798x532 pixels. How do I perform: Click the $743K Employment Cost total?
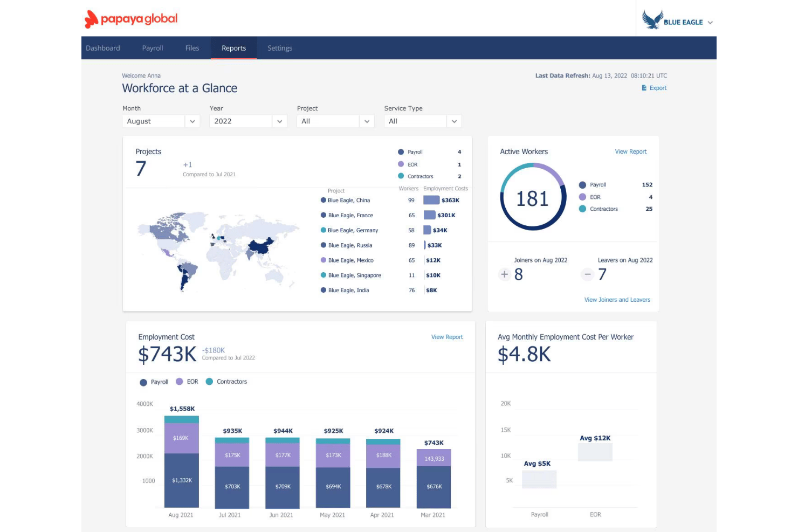point(168,354)
